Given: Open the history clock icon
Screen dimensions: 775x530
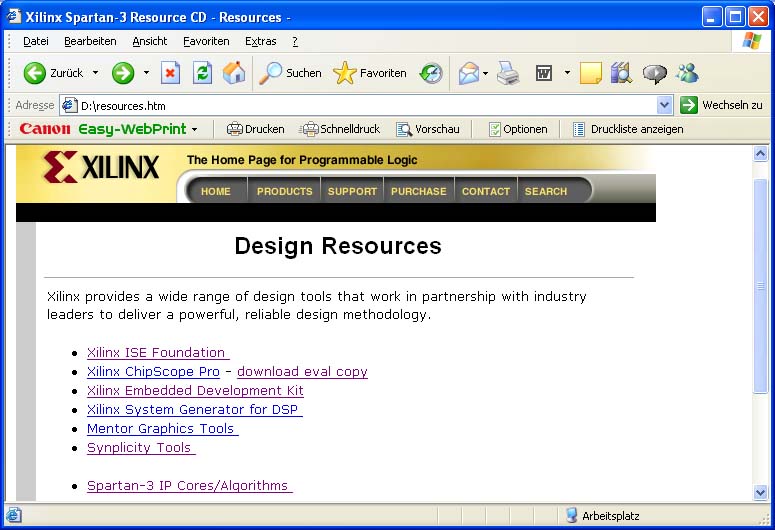Looking at the screenshot, I should [431, 73].
